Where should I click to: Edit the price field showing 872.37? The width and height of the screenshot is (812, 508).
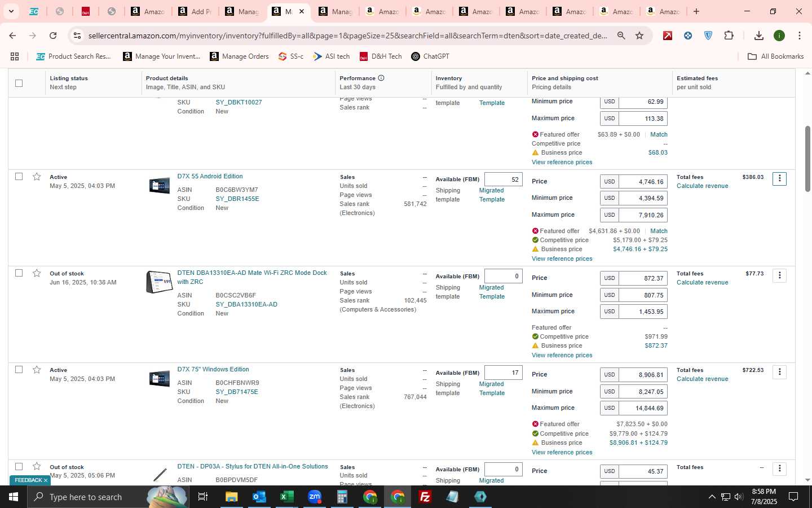(x=643, y=278)
